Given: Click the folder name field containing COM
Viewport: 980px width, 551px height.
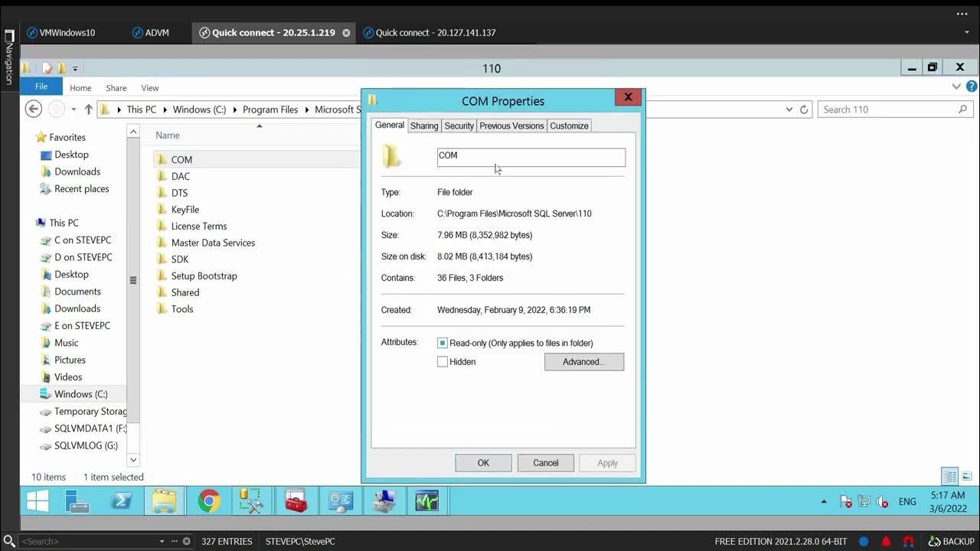Looking at the screenshot, I should (x=531, y=157).
